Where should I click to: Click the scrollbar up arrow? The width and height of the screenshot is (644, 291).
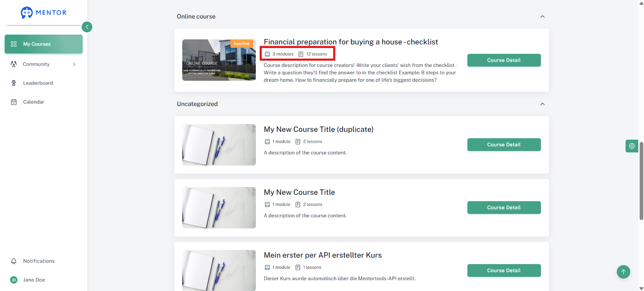pos(641,3)
